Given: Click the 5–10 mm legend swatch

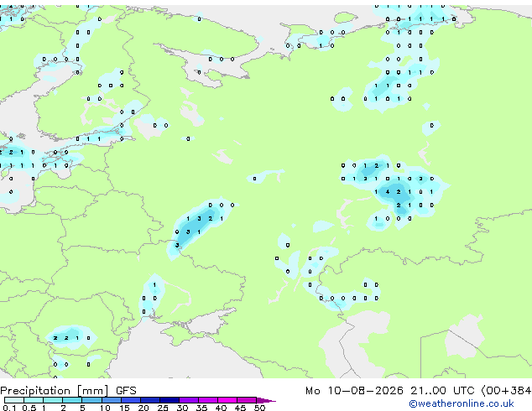Looking at the screenshot, I should tap(91, 400).
